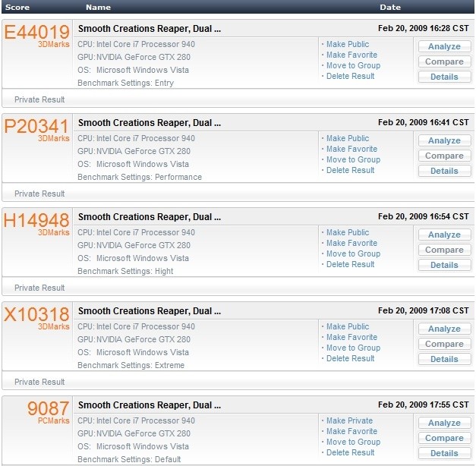
Task: Click the date 'Feb 20, 2009 17:55 CST'
Action: coord(423,405)
